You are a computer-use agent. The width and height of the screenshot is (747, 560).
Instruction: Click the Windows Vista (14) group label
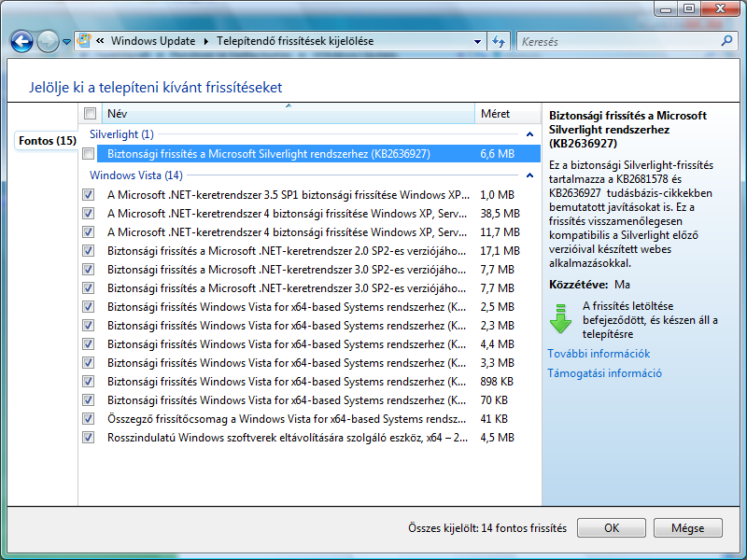coord(136,175)
